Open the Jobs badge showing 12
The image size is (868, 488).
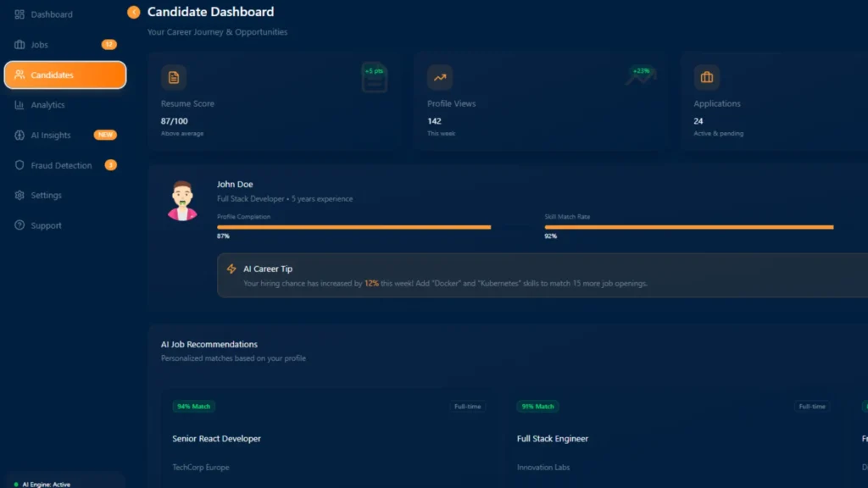click(108, 45)
